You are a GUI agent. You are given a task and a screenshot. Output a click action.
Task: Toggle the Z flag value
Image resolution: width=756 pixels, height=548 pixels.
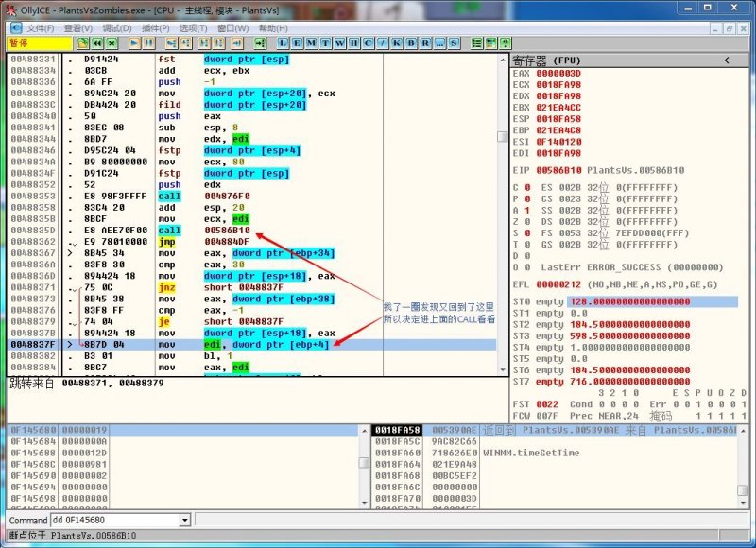click(x=527, y=222)
